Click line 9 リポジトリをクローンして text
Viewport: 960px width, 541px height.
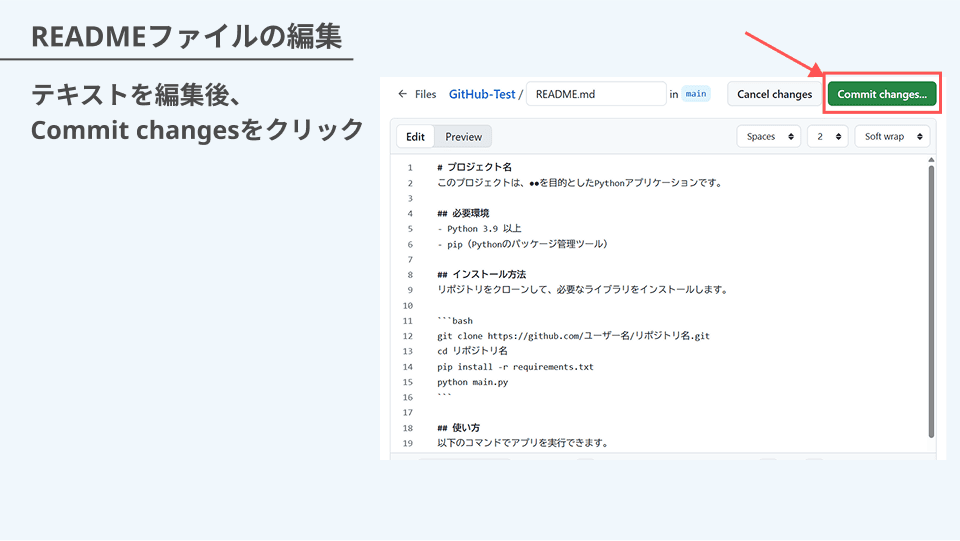582,289
